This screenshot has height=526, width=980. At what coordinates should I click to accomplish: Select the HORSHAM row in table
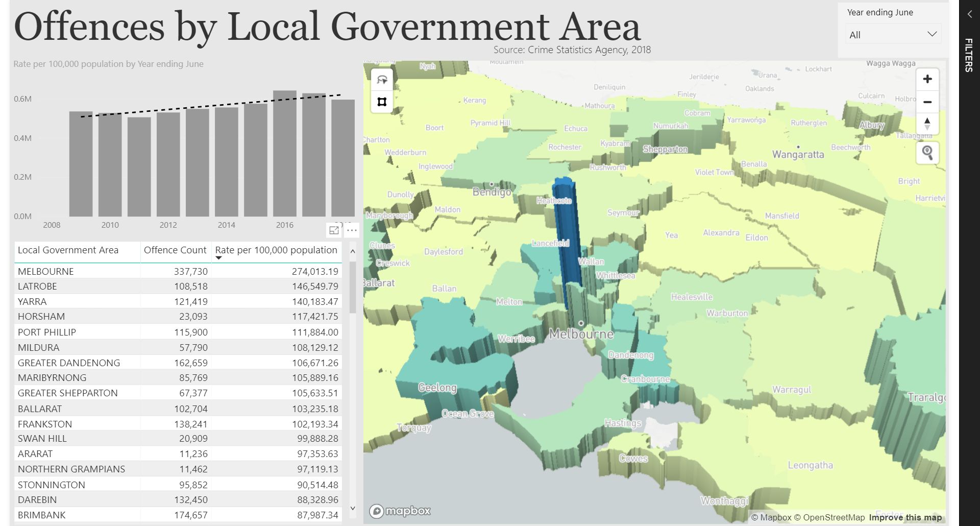pos(178,316)
